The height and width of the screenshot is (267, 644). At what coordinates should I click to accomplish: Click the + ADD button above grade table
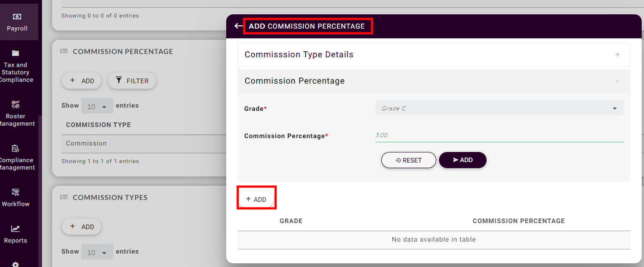256,200
